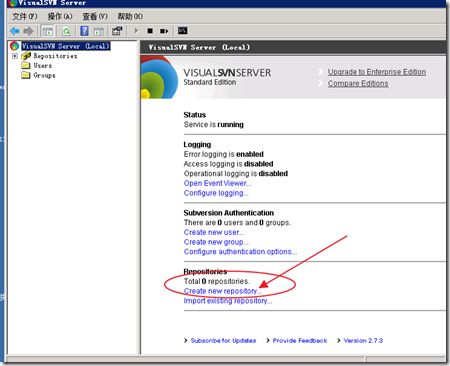The image size is (450, 366).
Task: Click Upgrade to Enterprise Edition link
Action: pos(377,72)
